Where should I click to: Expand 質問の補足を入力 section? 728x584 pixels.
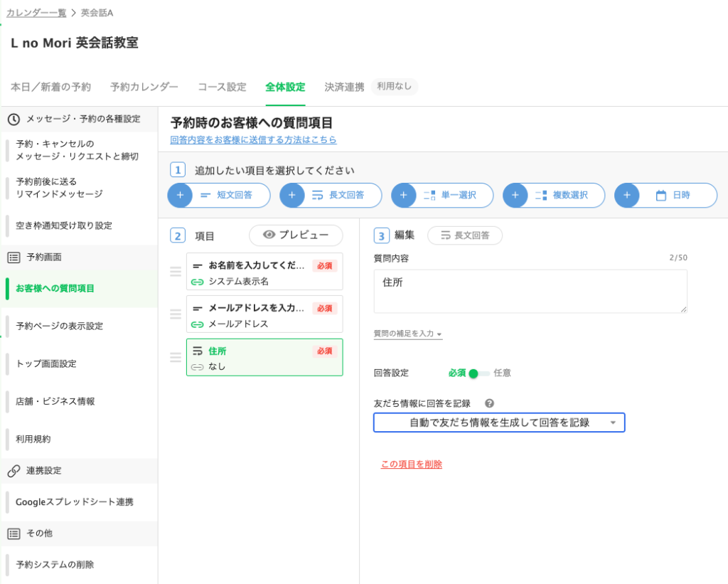[x=408, y=334]
